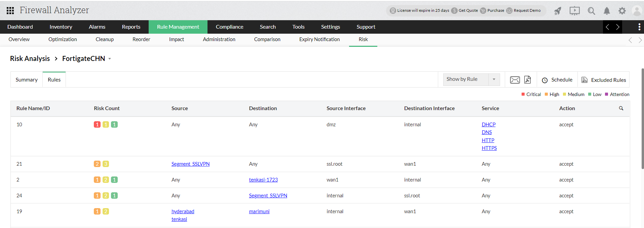Expand the FortigateCHN device selector
The width and height of the screenshot is (644, 228).
[110, 59]
